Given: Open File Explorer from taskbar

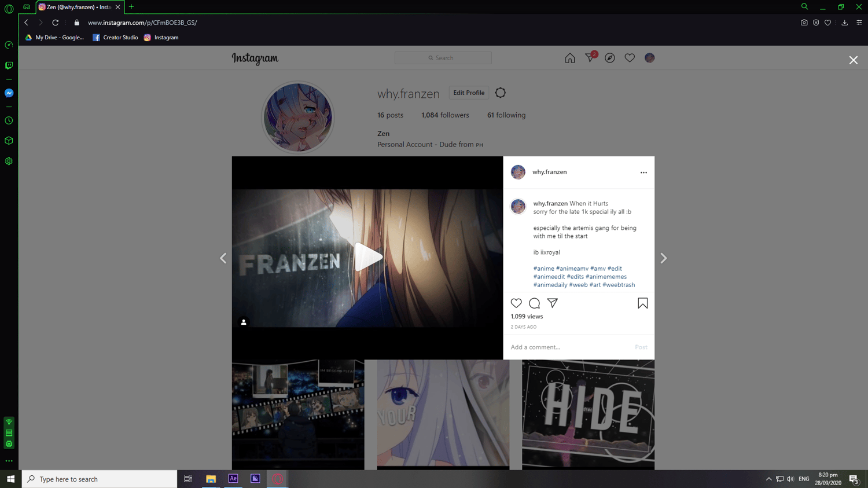Looking at the screenshot, I should (x=211, y=479).
